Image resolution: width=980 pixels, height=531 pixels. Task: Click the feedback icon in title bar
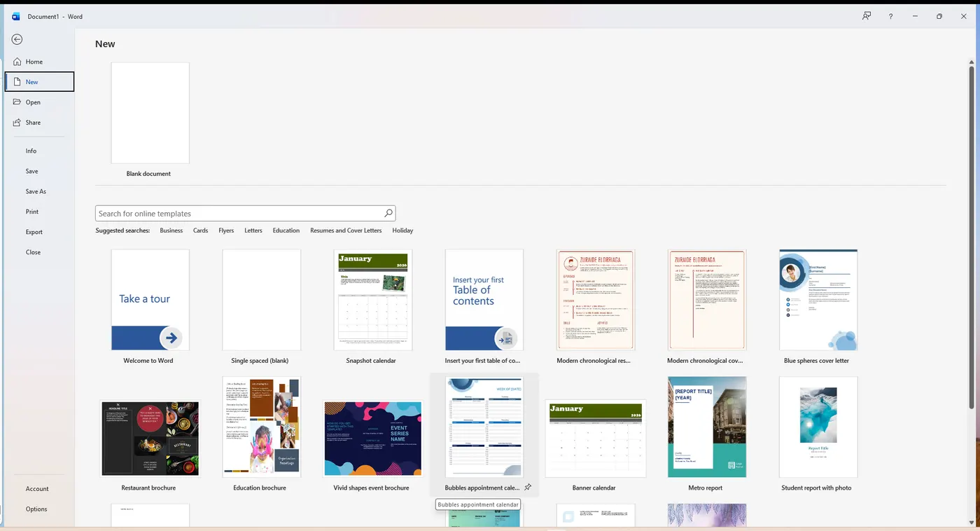pyautogui.click(x=867, y=16)
